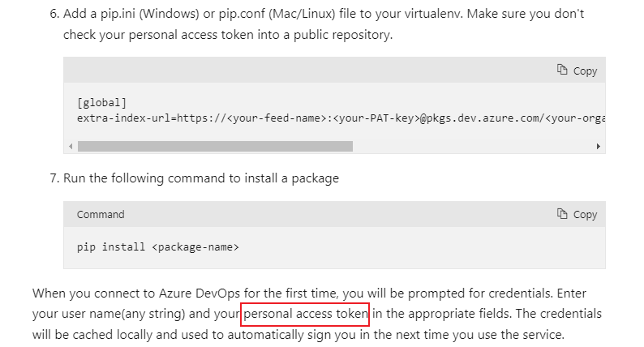Click the horizontal scrollbar thumb of the code block
Image resolution: width=644 pixels, height=347 pixels.
[215, 147]
